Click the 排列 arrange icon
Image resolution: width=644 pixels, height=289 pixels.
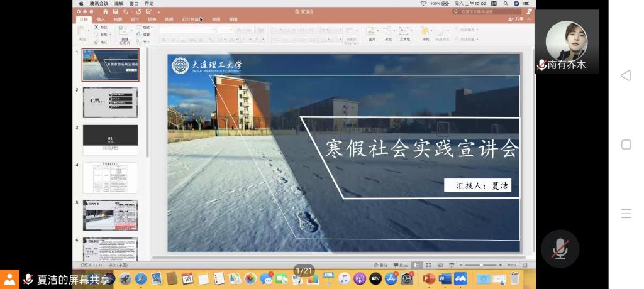426,33
